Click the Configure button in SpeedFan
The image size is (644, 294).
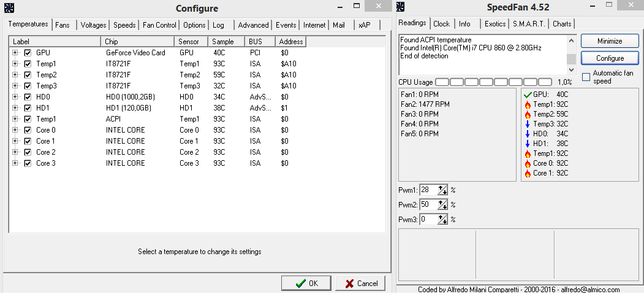click(x=610, y=58)
